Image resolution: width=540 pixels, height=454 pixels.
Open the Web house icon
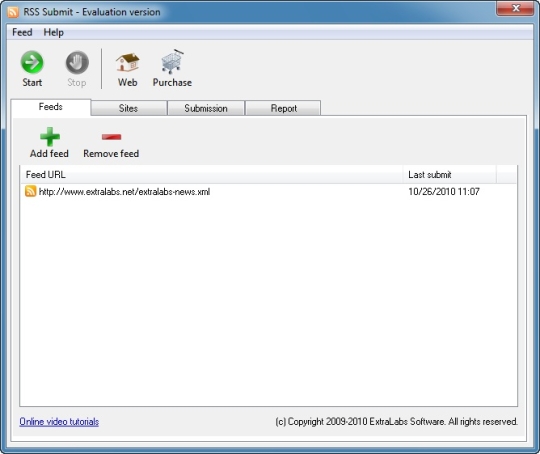tap(127, 63)
